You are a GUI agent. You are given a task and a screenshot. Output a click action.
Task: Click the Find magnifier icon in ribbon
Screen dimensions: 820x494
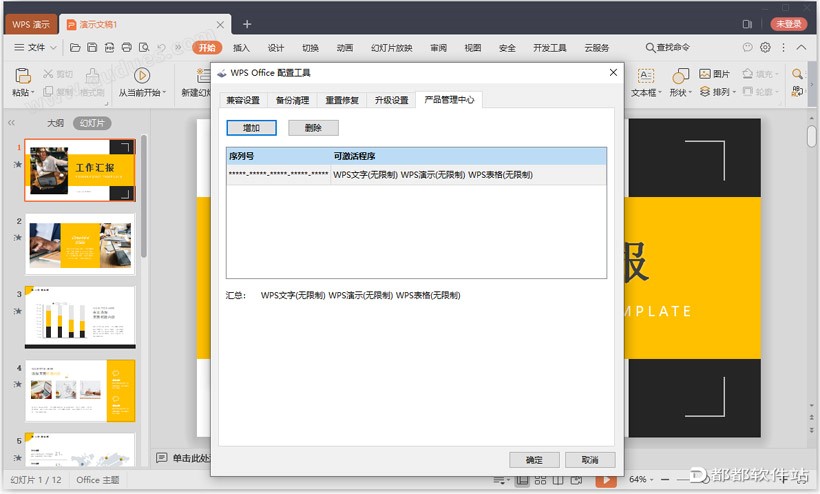798,74
